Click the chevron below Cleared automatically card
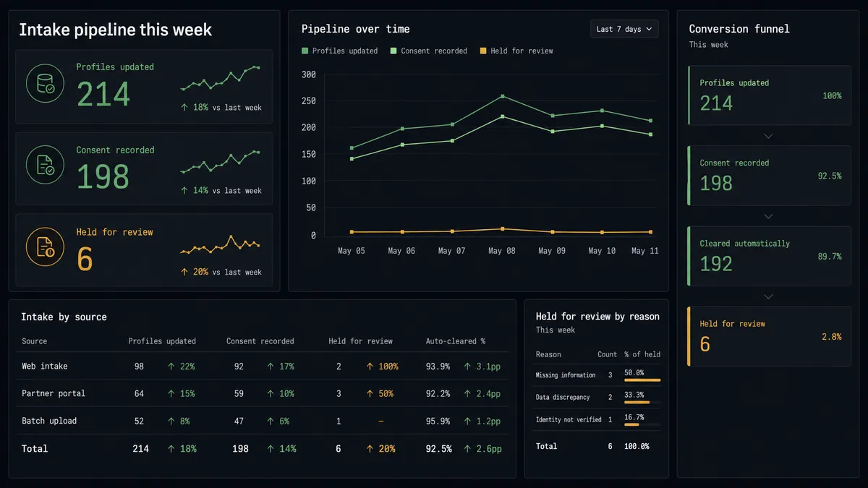 (768, 296)
